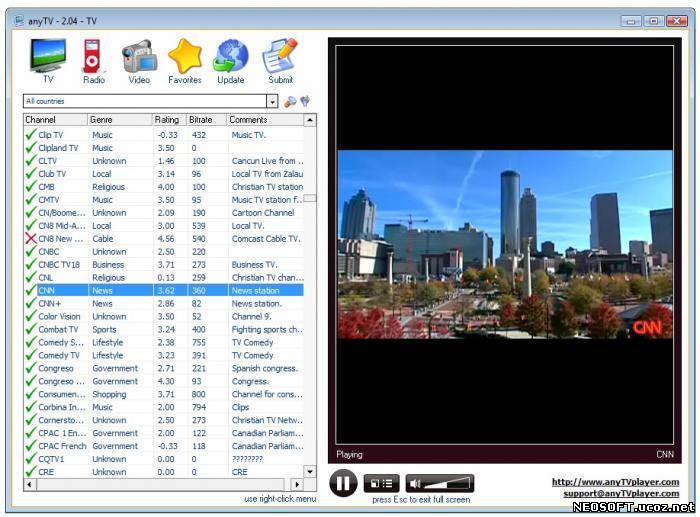This screenshot has width=700, height=517.
Task: Open the anyTVplayer.com website link
Action: pyautogui.click(x=616, y=482)
